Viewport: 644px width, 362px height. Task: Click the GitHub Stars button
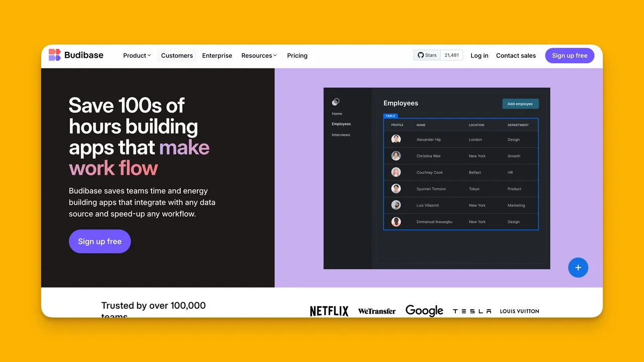point(427,55)
